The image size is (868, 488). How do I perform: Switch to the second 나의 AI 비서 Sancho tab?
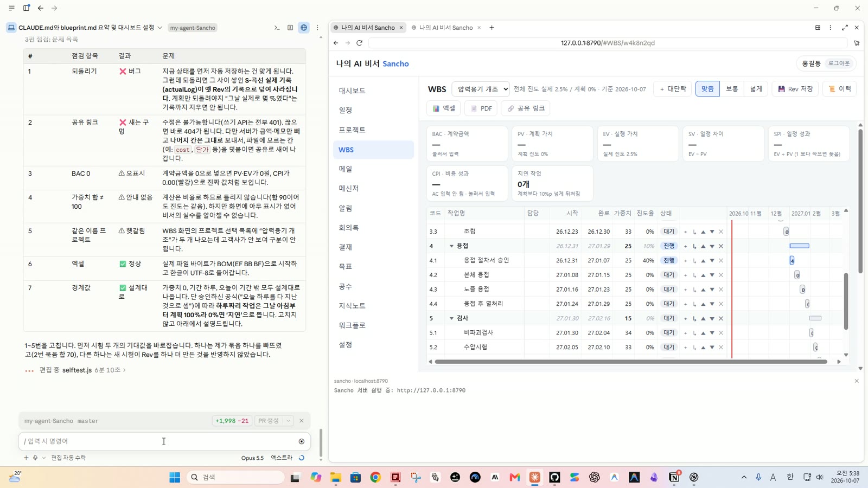pyautogui.click(x=445, y=28)
